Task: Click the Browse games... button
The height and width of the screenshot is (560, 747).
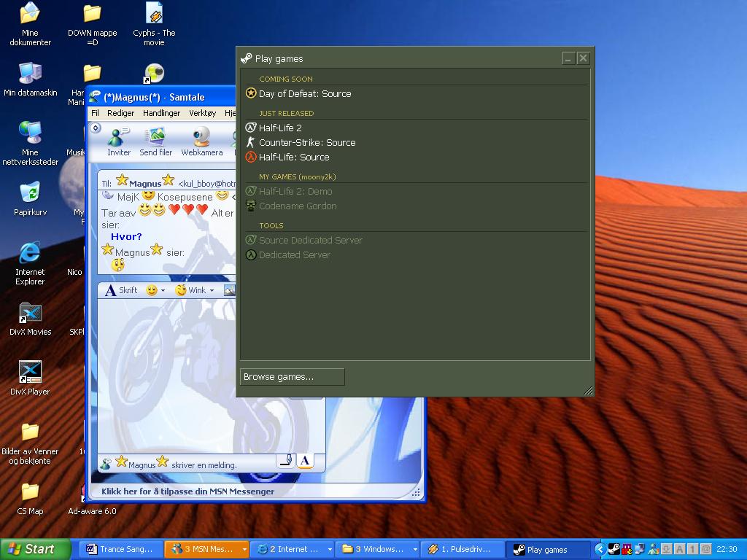Action: 292,377
